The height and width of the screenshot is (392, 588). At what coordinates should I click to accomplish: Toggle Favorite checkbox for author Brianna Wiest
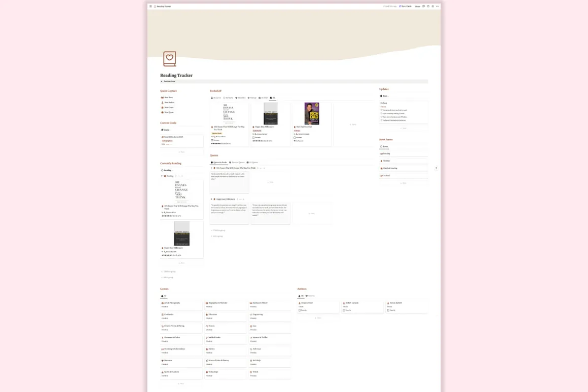point(300,310)
